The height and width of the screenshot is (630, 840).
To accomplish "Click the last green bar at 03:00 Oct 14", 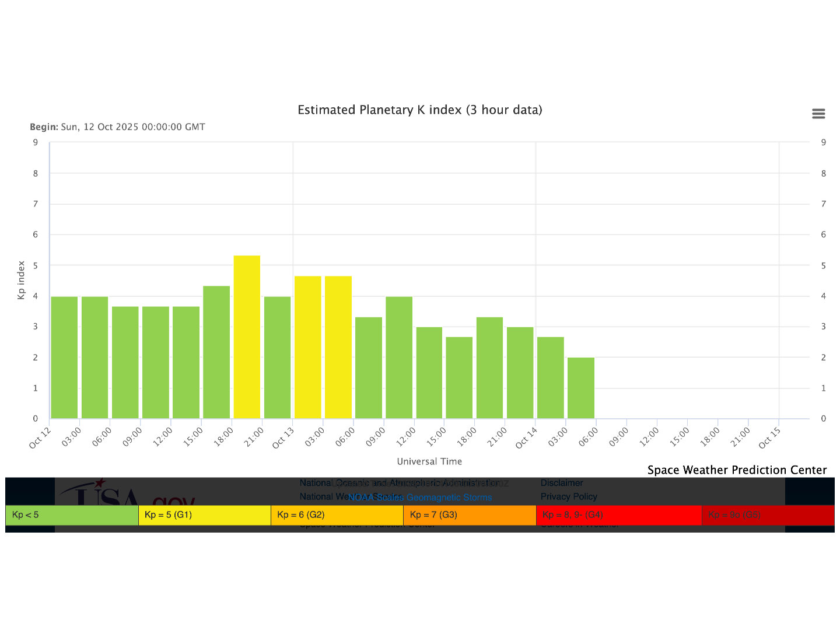I will click(580, 388).
